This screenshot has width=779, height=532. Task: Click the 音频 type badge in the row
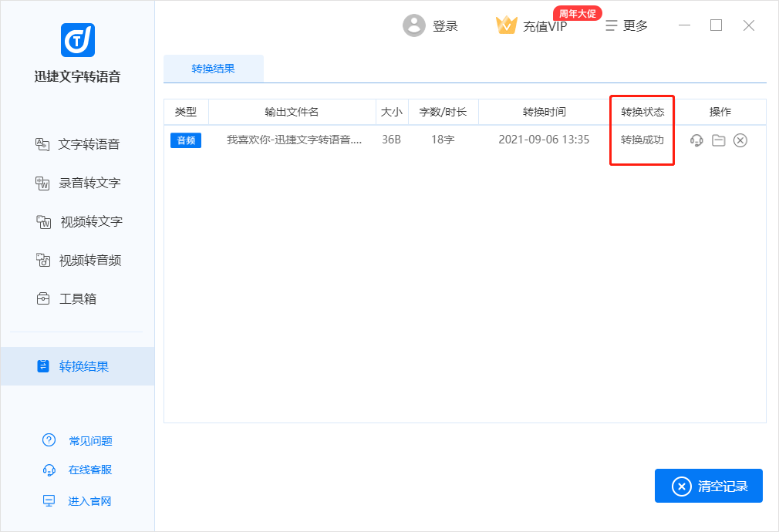(186, 140)
